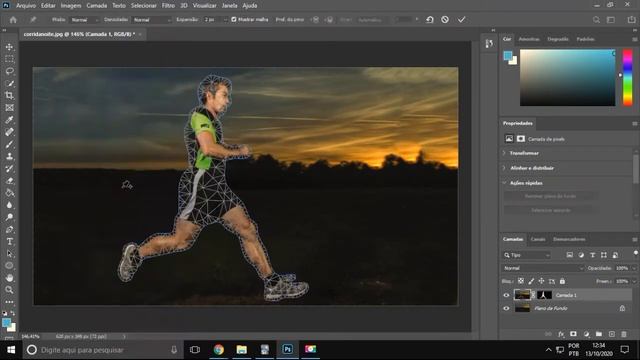Add layer style with fx icon

coord(561,334)
